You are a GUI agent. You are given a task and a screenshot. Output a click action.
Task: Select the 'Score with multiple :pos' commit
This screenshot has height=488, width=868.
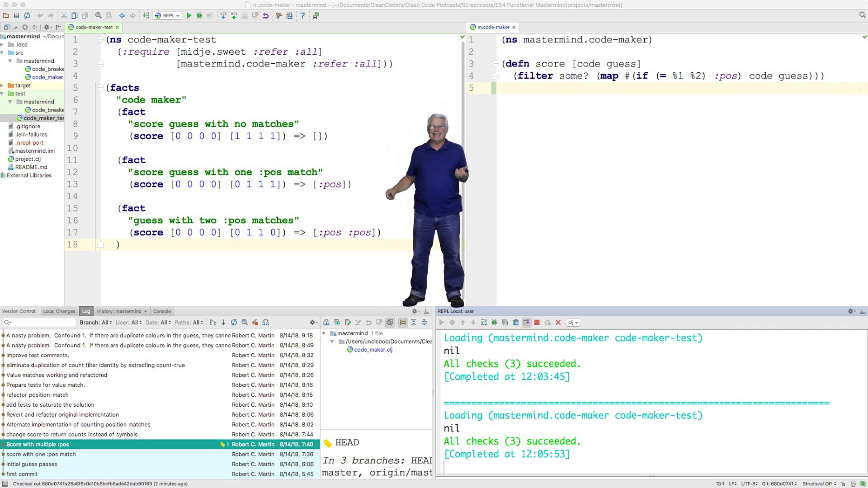point(160,445)
